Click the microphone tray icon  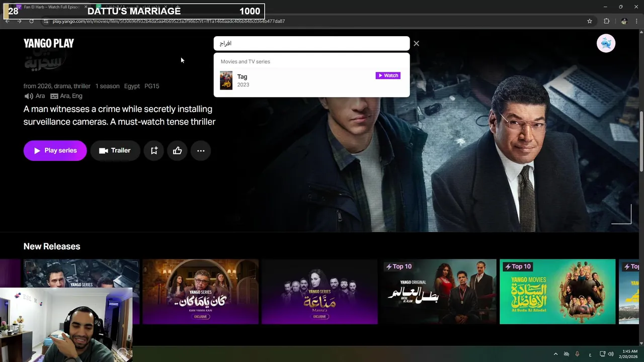coord(577,354)
